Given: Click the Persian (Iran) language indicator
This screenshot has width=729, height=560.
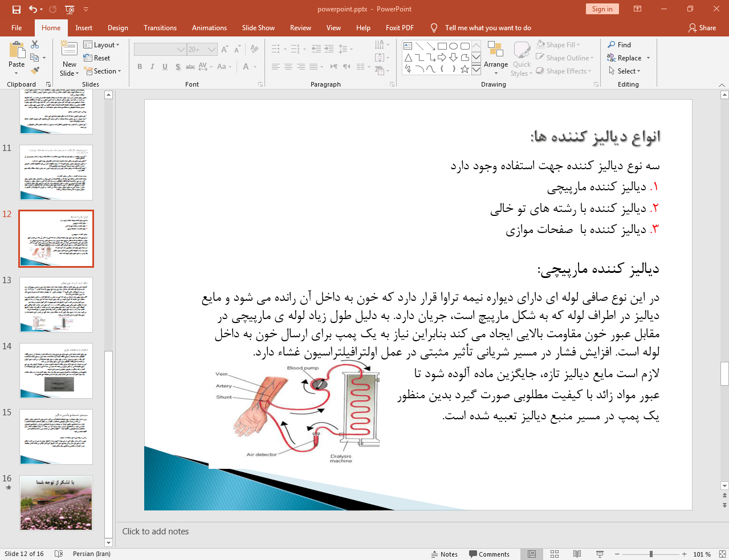Looking at the screenshot, I should pyautogui.click(x=92, y=554).
